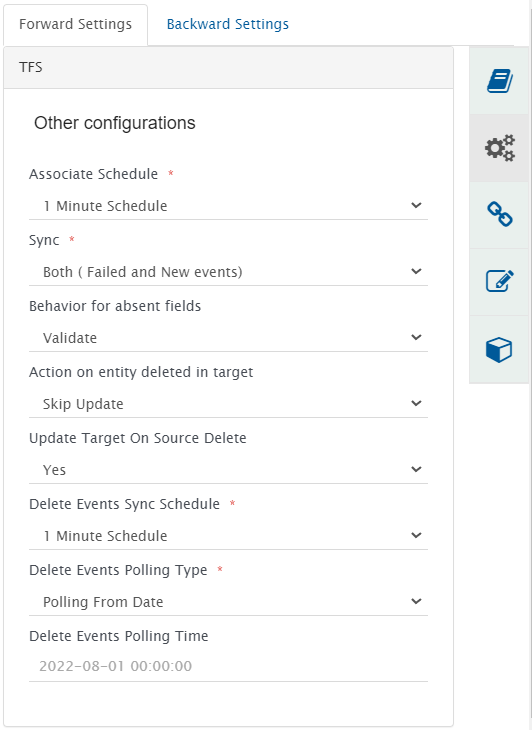Image resolution: width=532 pixels, height=730 pixels.
Task: Open the cube icon panel
Action: pos(500,349)
